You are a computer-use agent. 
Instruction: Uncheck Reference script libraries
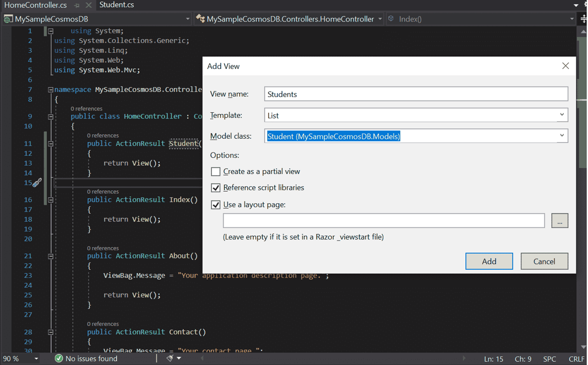(215, 188)
